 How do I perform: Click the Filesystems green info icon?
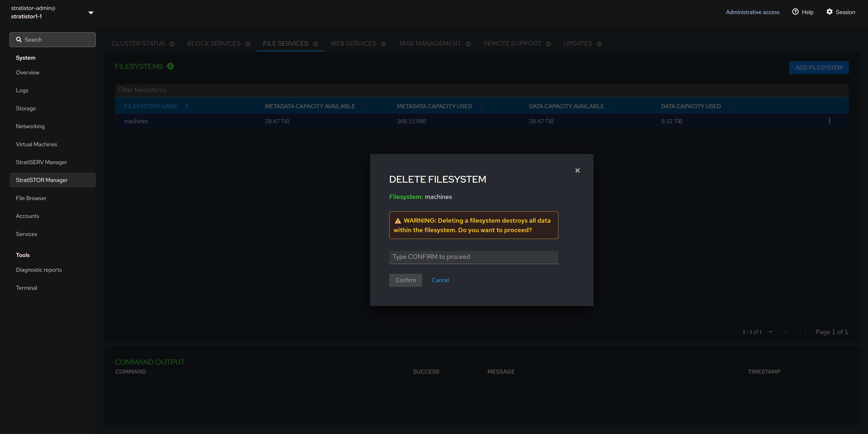pos(170,66)
